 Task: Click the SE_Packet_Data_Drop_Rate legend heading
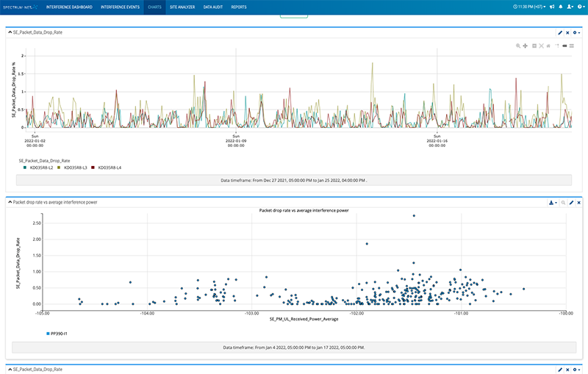pos(44,161)
